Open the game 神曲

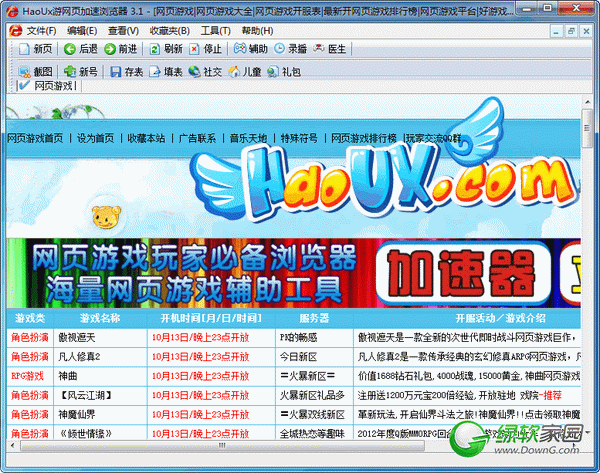click(67, 376)
